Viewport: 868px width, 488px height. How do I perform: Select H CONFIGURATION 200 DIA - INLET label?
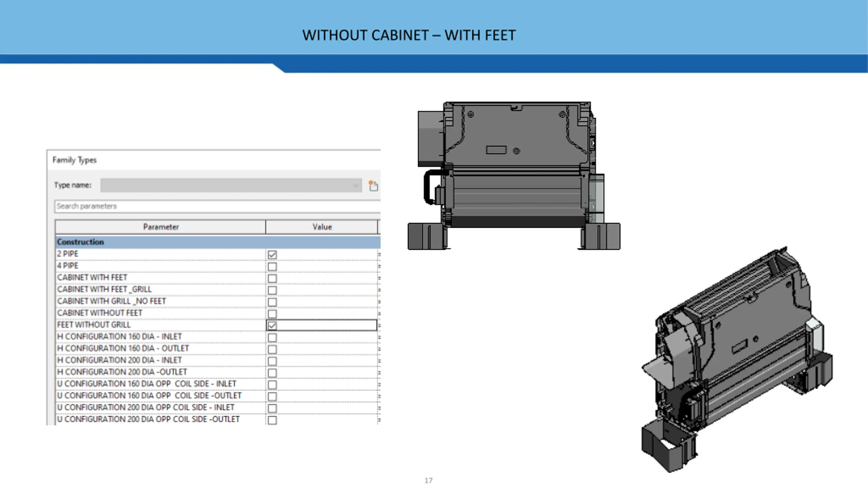coord(119,360)
